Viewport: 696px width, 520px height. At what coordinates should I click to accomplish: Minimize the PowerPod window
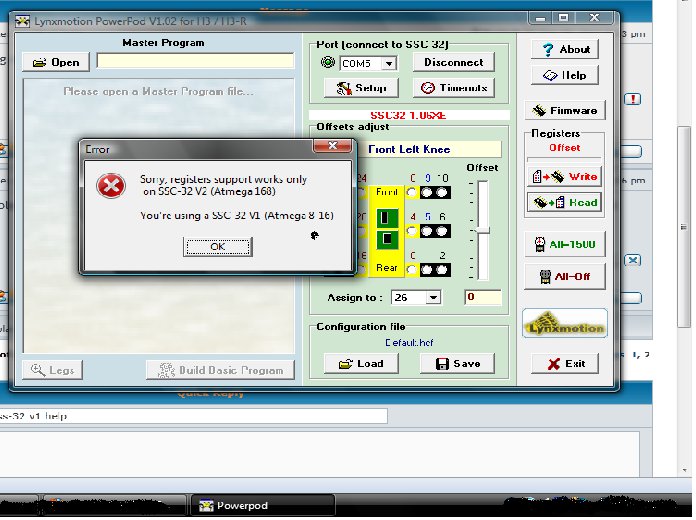(x=540, y=18)
